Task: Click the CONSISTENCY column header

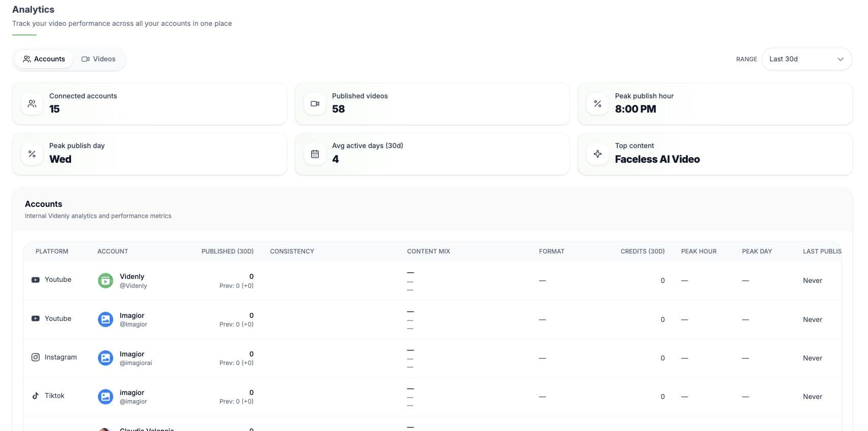Action: (292, 252)
